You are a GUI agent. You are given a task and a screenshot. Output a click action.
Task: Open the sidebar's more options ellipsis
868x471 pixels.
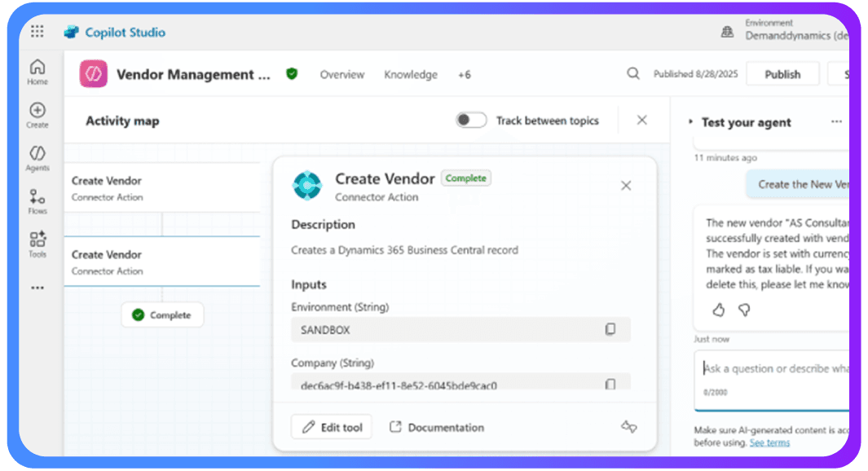tap(37, 288)
